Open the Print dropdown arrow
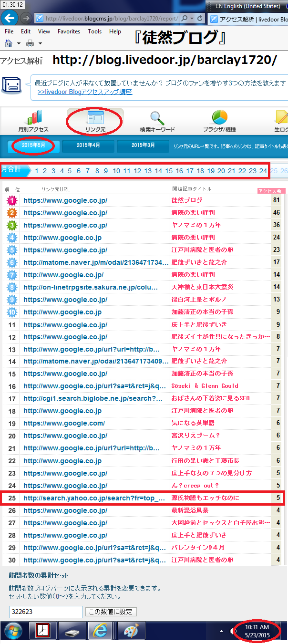This screenshot has height=644, width=288. [x=40, y=44]
